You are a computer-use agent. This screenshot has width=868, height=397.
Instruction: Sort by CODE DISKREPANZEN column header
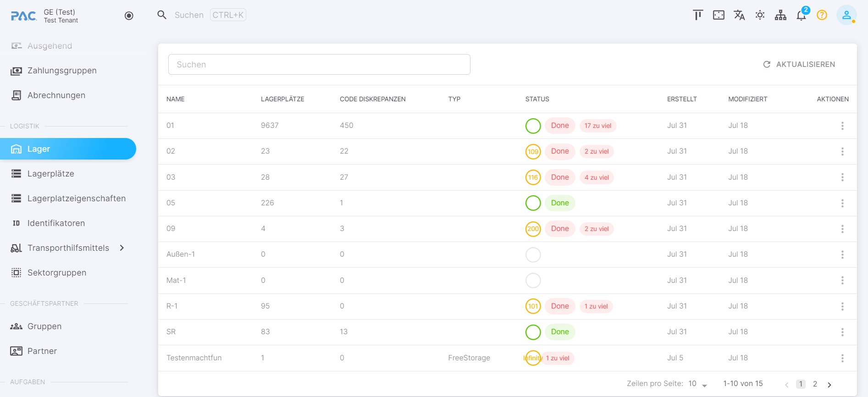coord(372,99)
